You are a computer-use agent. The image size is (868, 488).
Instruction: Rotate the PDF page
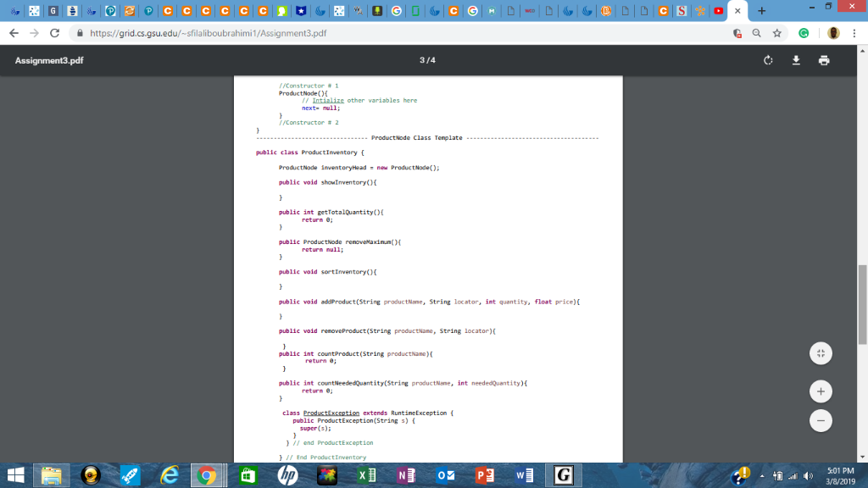(768, 60)
